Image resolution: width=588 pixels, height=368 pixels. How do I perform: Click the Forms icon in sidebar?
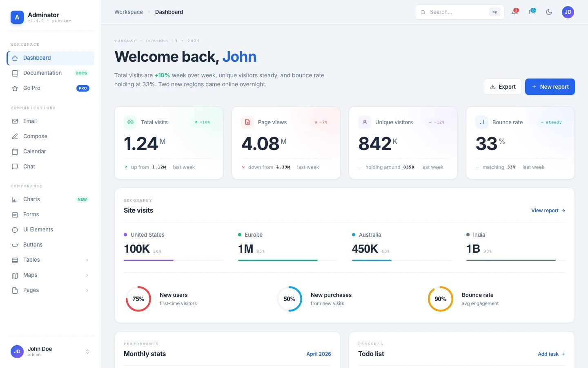pos(15,215)
